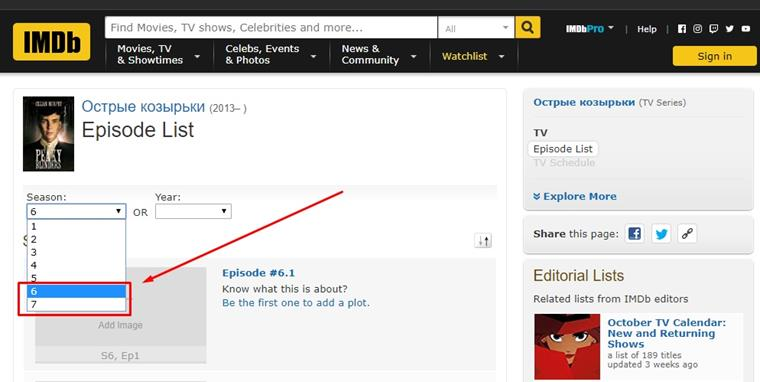Click the Help link
The image size is (760, 382).
[647, 29]
